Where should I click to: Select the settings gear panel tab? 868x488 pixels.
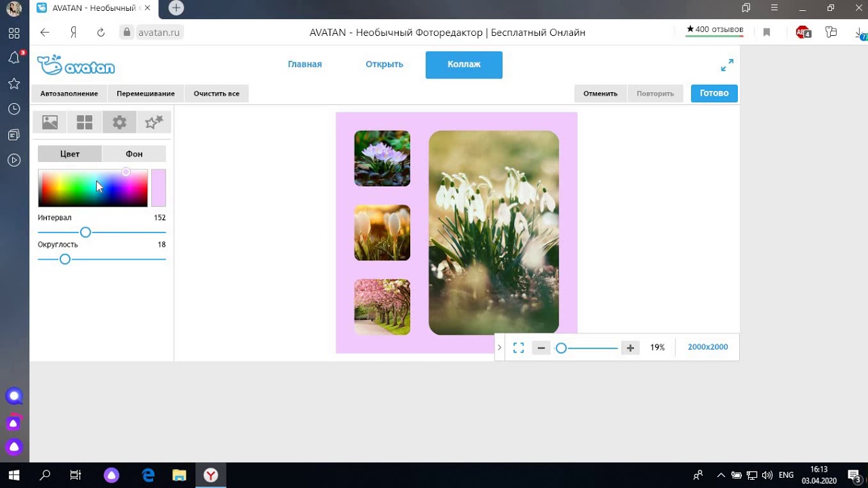click(119, 122)
